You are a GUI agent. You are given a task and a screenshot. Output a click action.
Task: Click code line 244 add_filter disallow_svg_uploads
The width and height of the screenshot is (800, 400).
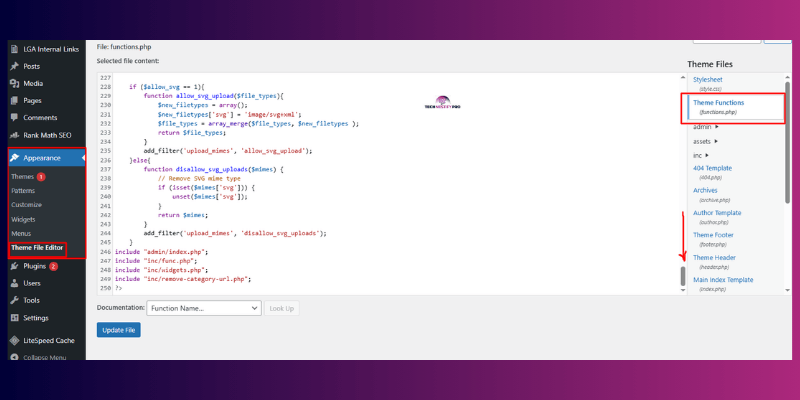(x=235, y=233)
